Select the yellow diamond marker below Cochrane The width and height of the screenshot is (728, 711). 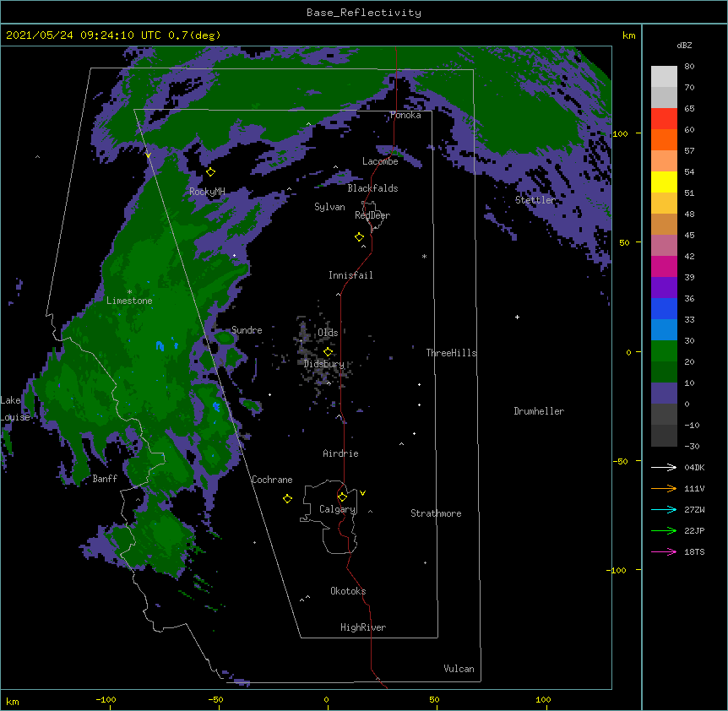(287, 498)
